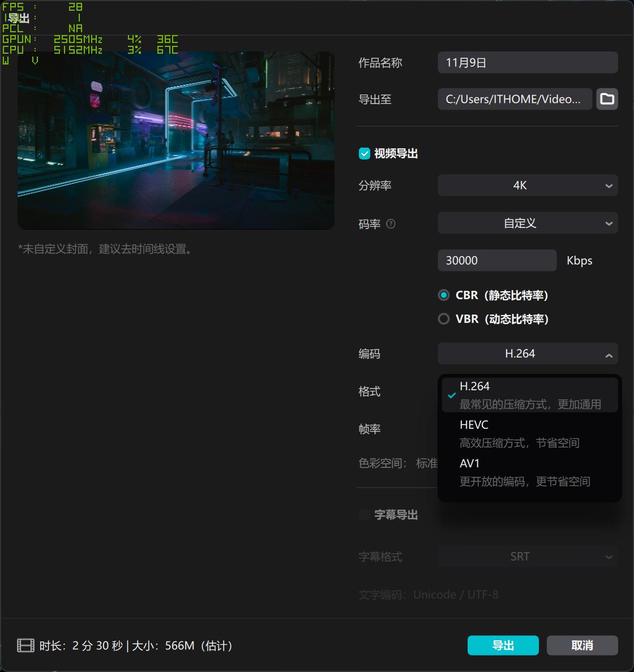Collapse the 编码 dropdown list
Screen dimensions: 634x672
pos(609,354)
